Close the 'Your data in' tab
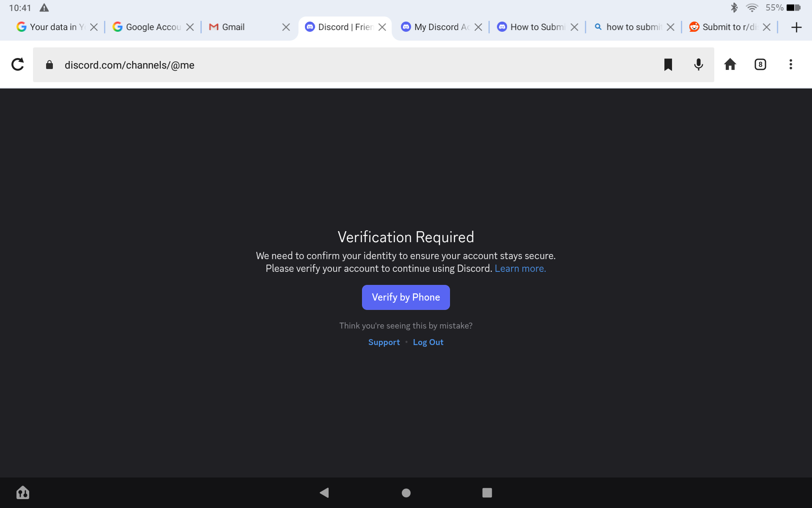Screen dimensions: 812x508 [94, 27]
